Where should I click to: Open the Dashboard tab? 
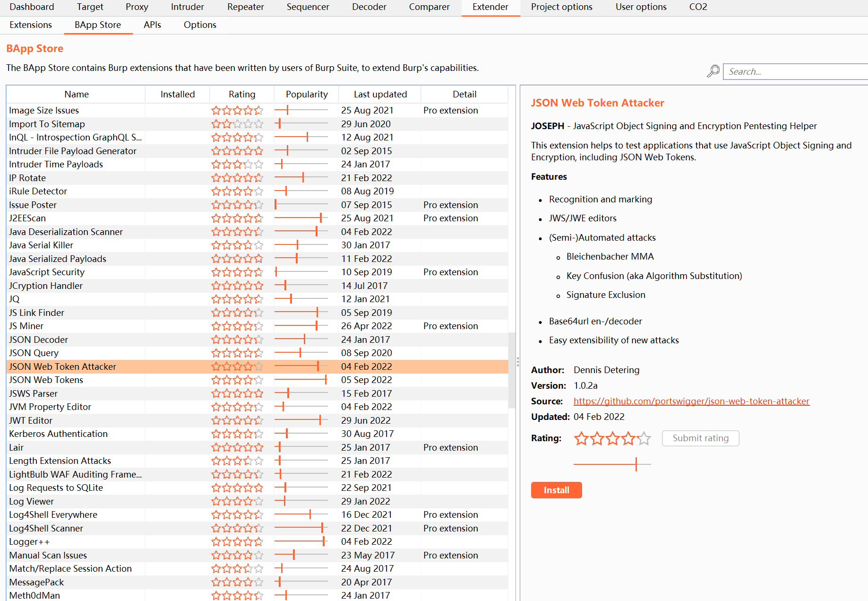[32, 7]
